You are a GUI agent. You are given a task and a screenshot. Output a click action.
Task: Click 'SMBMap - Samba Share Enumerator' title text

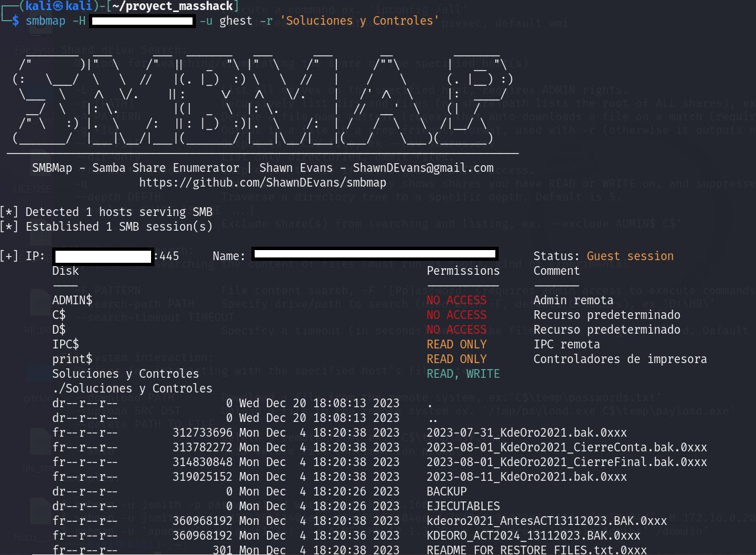tap(136, 168)
